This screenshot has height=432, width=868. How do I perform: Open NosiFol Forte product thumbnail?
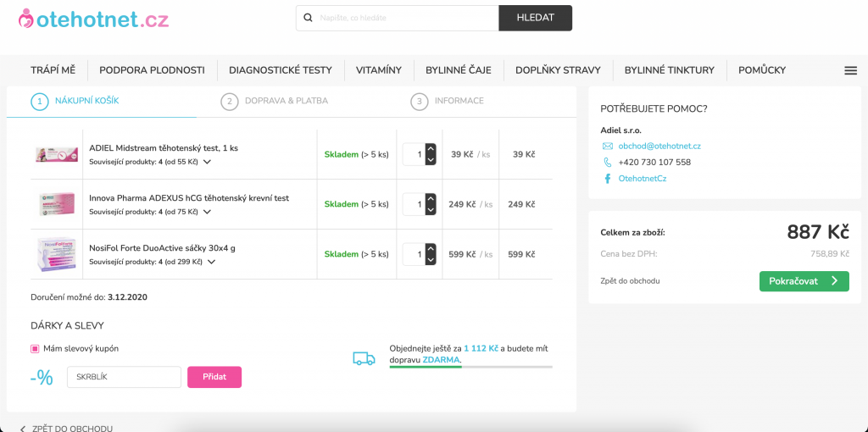tap(57, 254)
